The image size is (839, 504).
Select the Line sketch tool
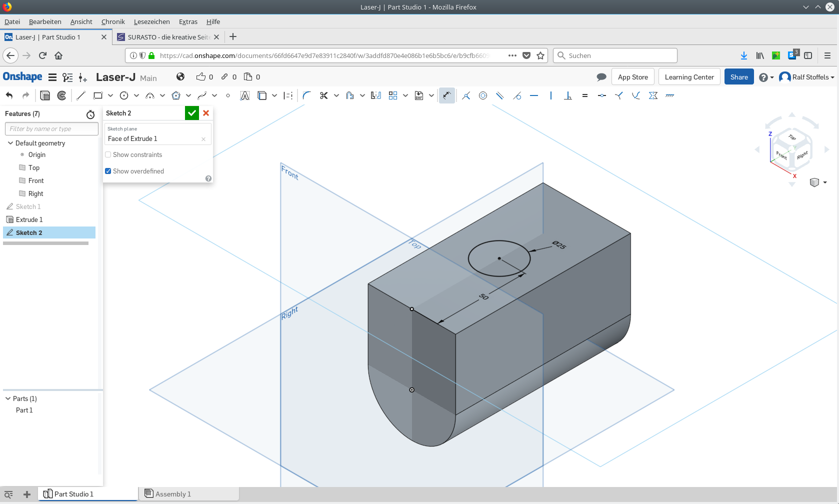pos(81,95)
